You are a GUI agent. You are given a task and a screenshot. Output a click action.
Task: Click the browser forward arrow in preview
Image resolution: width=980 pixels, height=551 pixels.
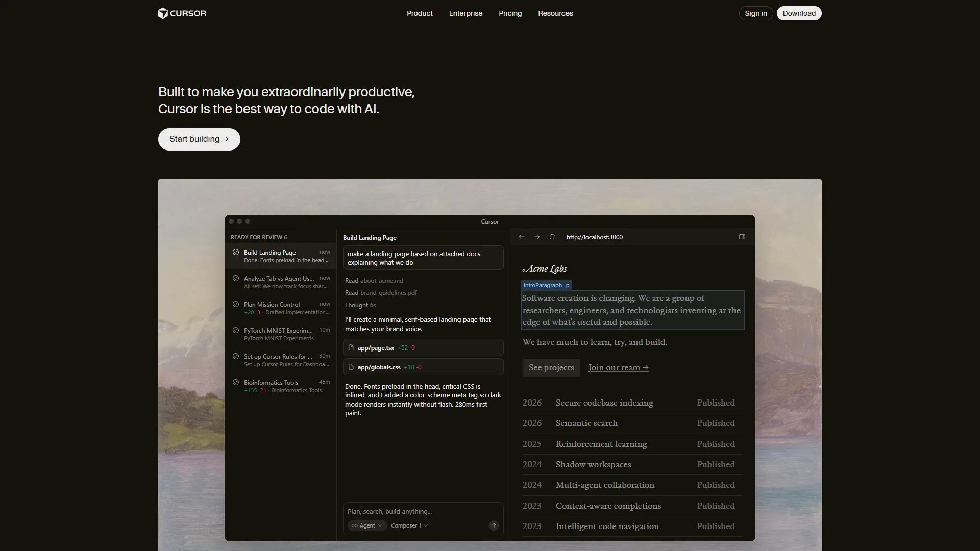pos(537,237)
